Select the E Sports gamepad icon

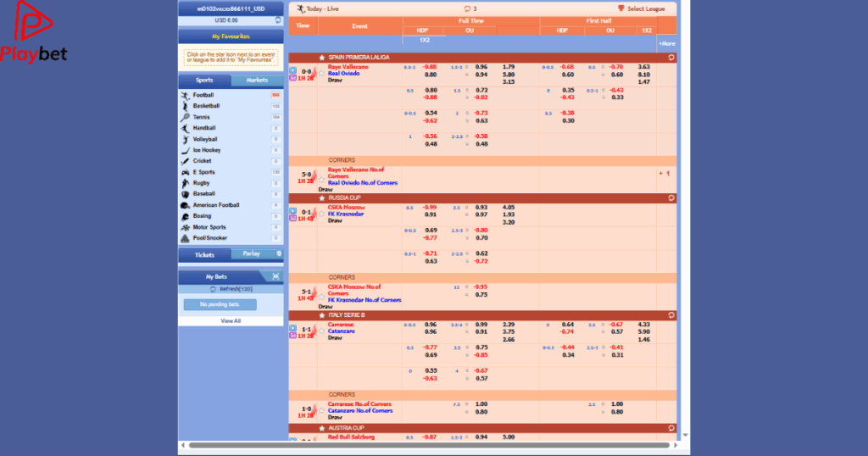click(186, 172)
